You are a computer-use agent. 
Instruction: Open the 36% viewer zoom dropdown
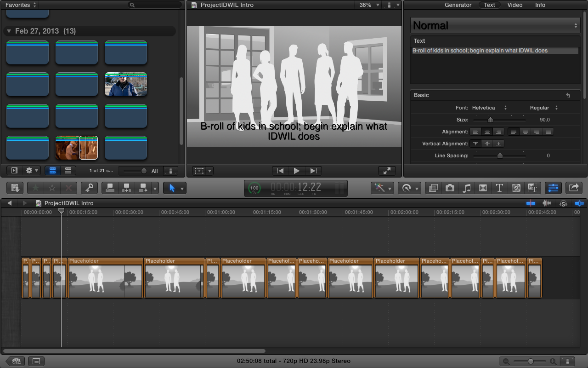coord(369,5)
